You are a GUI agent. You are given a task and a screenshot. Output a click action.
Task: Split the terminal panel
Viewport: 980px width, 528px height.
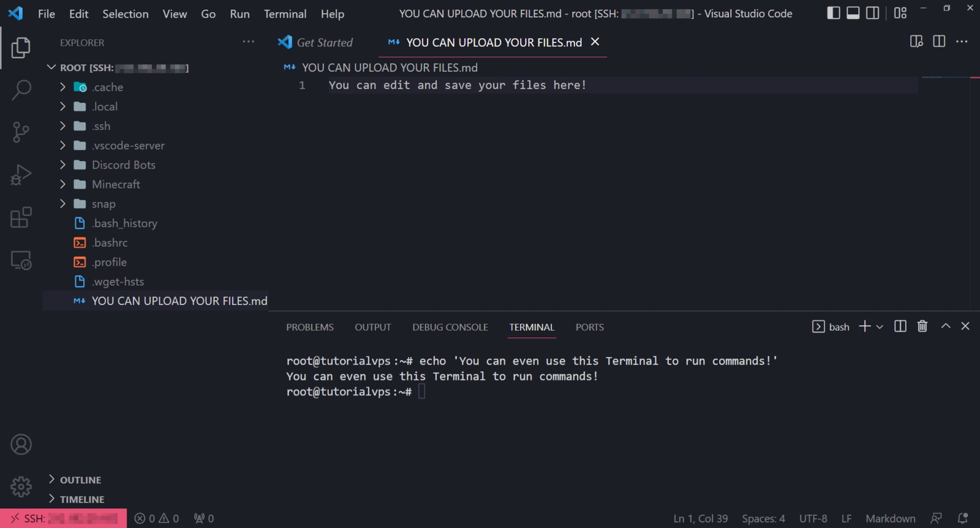[900, 326]
